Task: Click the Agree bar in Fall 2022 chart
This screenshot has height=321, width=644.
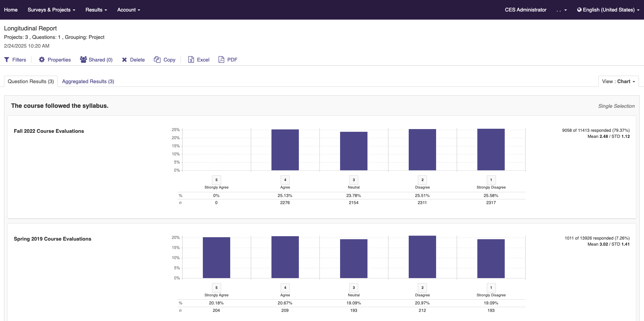Action: point(285,150)
